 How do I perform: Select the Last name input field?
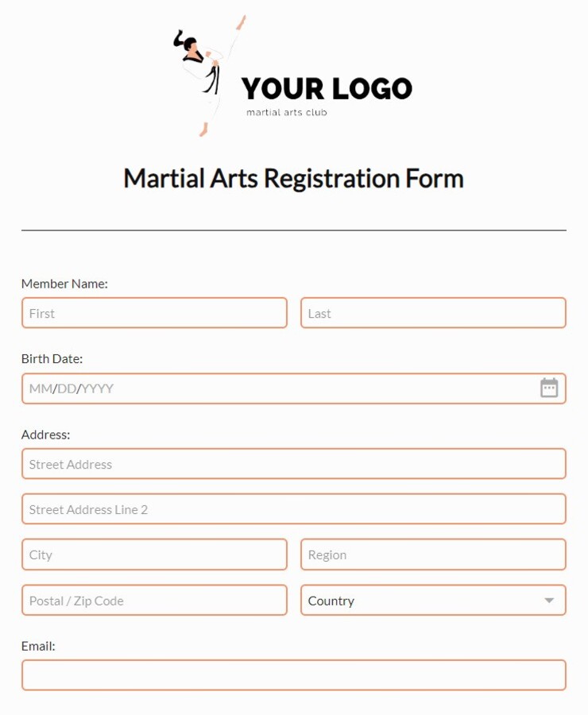pyautogui.click(x=433, y=313)
